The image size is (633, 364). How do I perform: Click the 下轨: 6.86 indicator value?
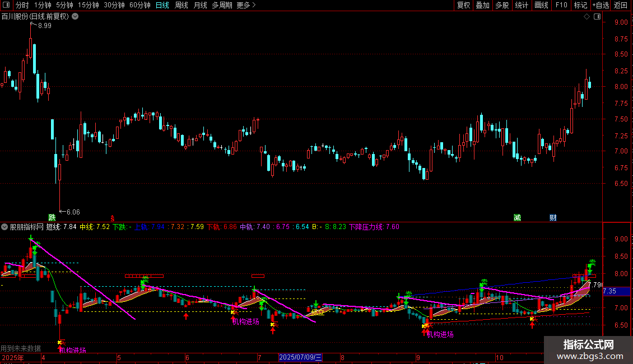click(x=222, y=227)
